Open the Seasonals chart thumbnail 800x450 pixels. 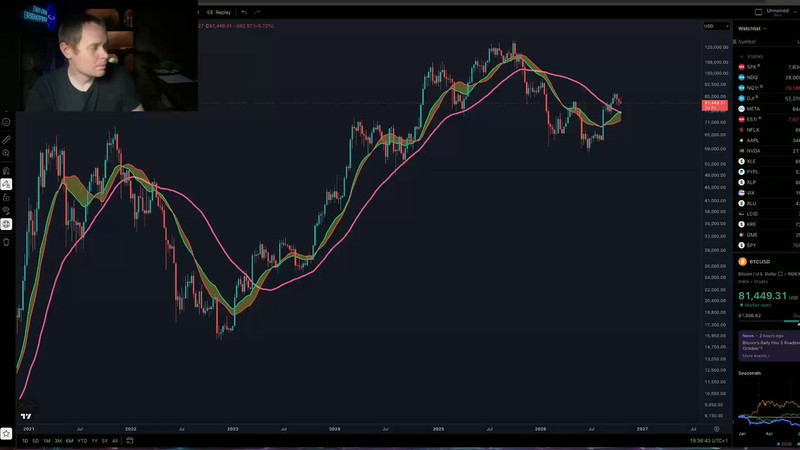point(769,413)
